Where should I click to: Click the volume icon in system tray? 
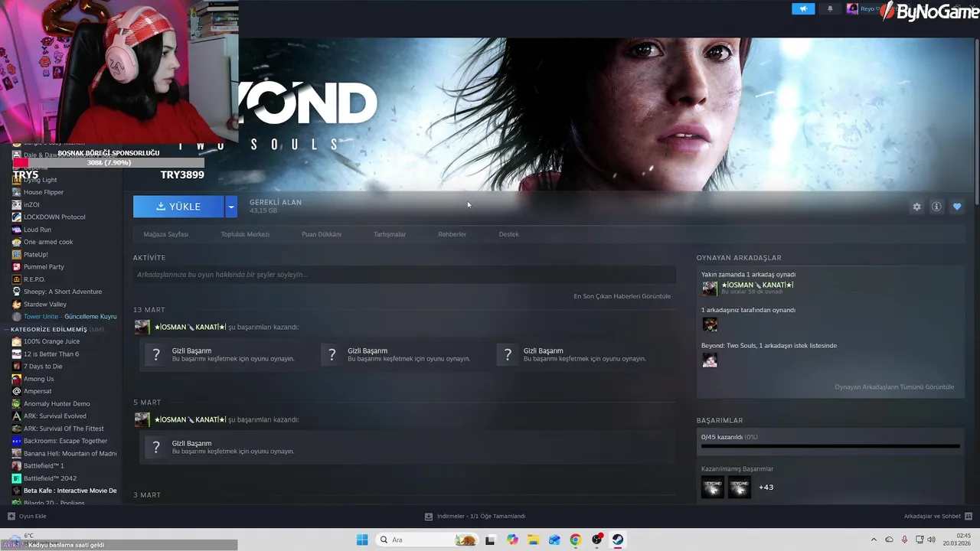(932, 540)
